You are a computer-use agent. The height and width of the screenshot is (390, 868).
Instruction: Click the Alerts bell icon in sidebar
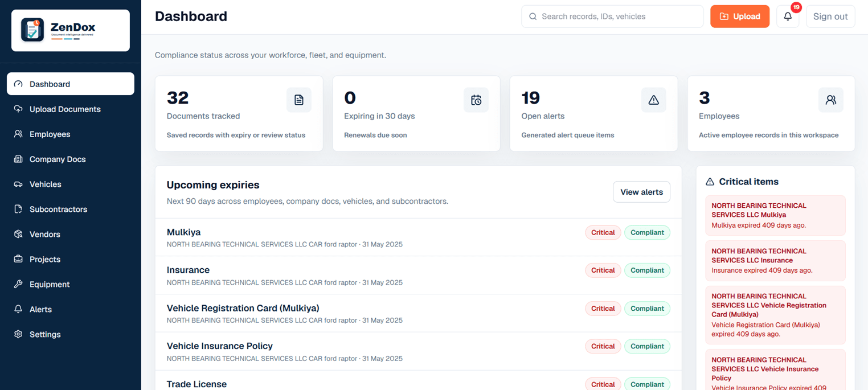coord(18,309)
